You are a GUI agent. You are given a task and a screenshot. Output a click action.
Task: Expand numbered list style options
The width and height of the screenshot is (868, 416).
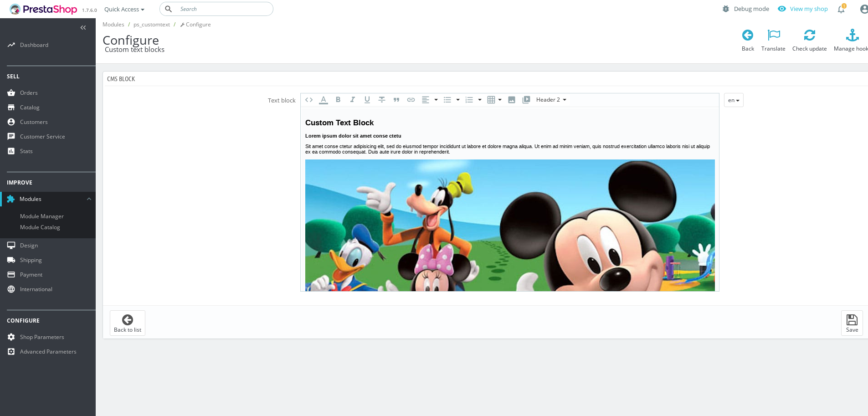480,100
